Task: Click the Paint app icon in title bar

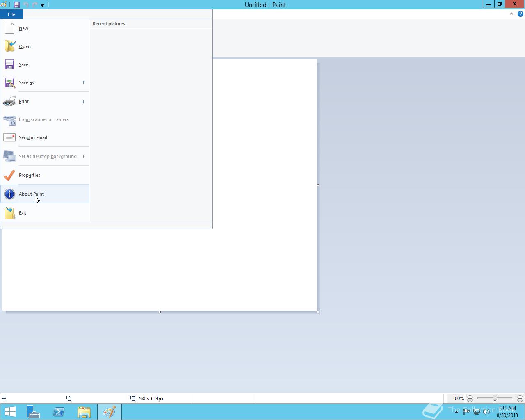Action: coord(3,5)
